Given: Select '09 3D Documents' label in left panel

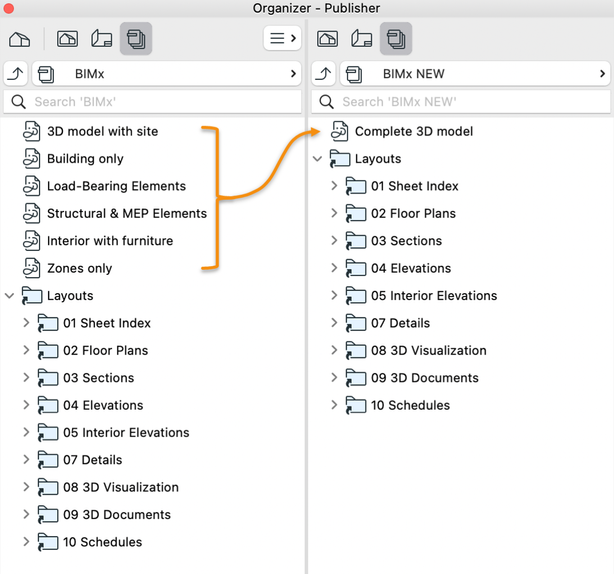Looking at the screenshot, I should 117,514.
